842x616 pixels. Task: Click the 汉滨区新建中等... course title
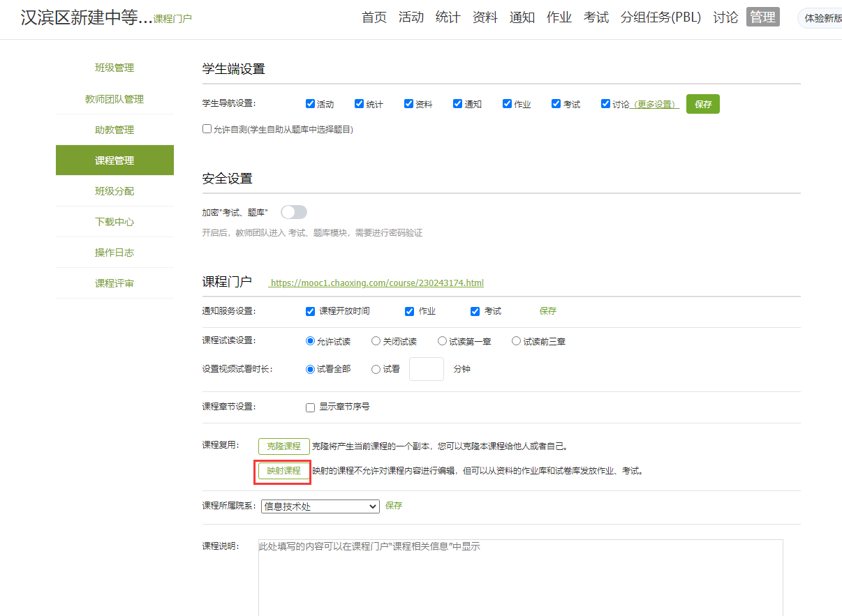pos(87,18)
